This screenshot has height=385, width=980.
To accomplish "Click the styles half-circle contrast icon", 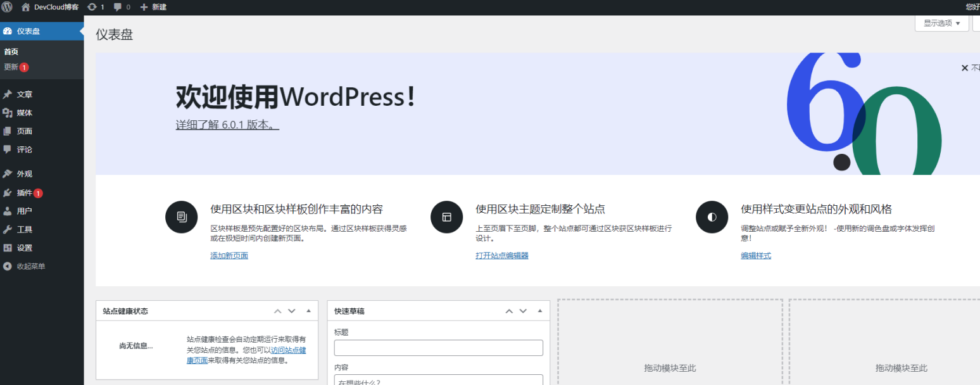I will [x=712, y=217].
